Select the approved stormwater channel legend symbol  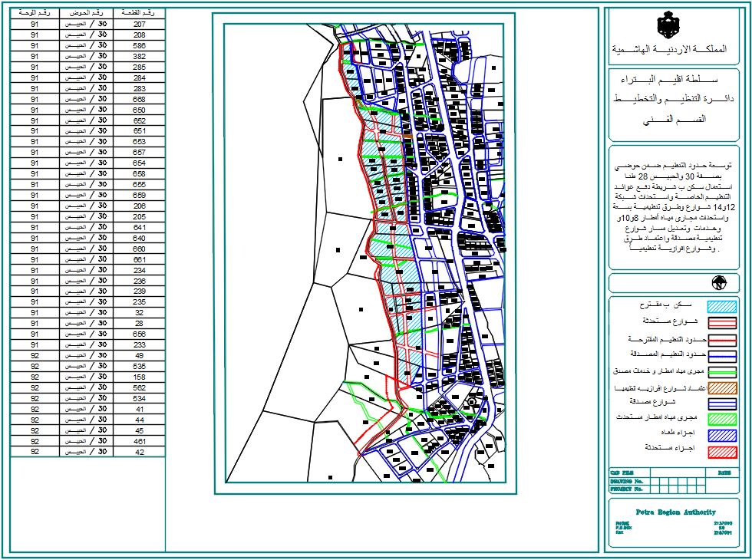click(721, 371)
